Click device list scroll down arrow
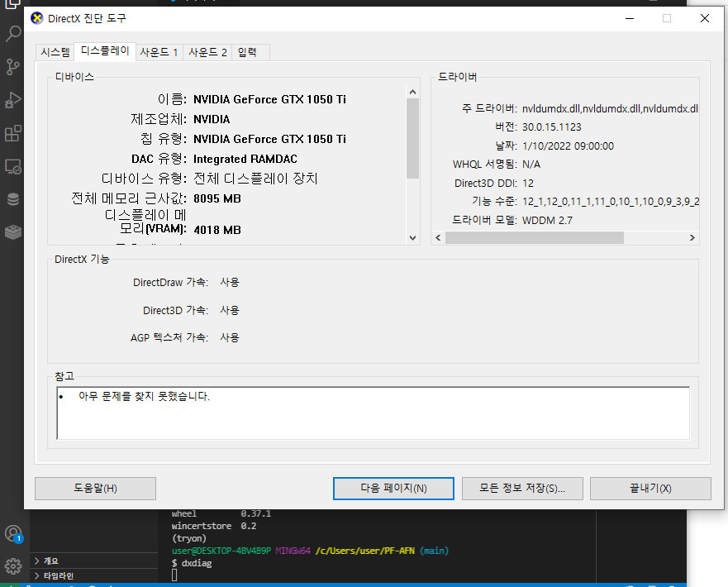 click(x=412, y=238)
